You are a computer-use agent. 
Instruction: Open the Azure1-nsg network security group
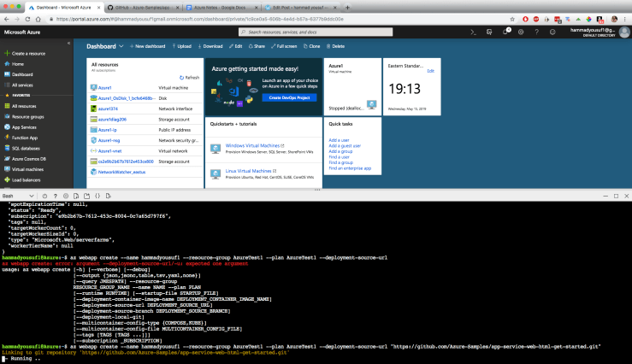tap(109, 140)
